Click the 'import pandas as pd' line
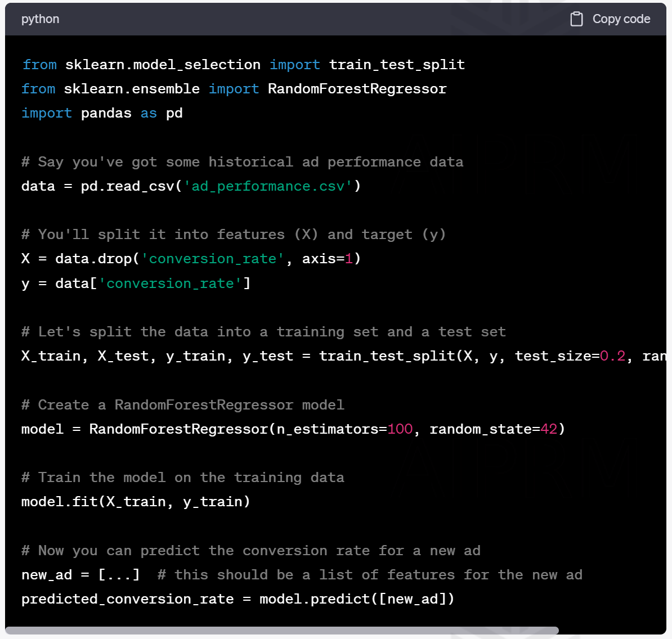This screenshot has width=672, height=639. point(102,113)
